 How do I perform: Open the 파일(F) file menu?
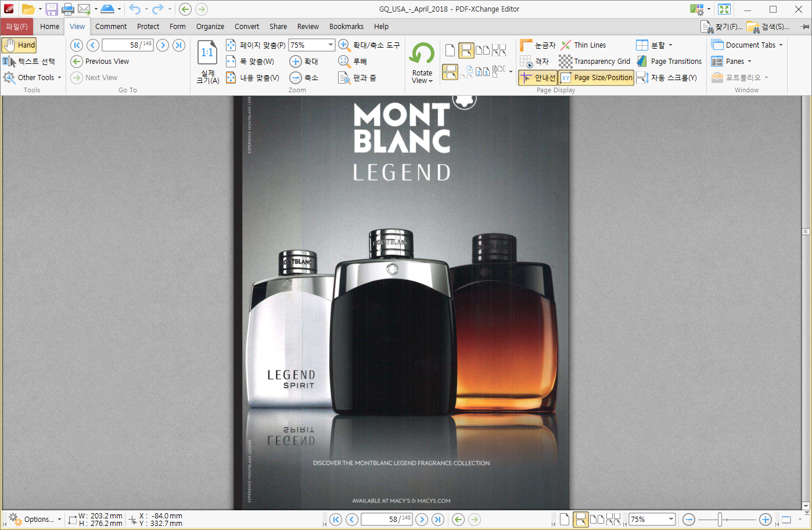(17, 26)
